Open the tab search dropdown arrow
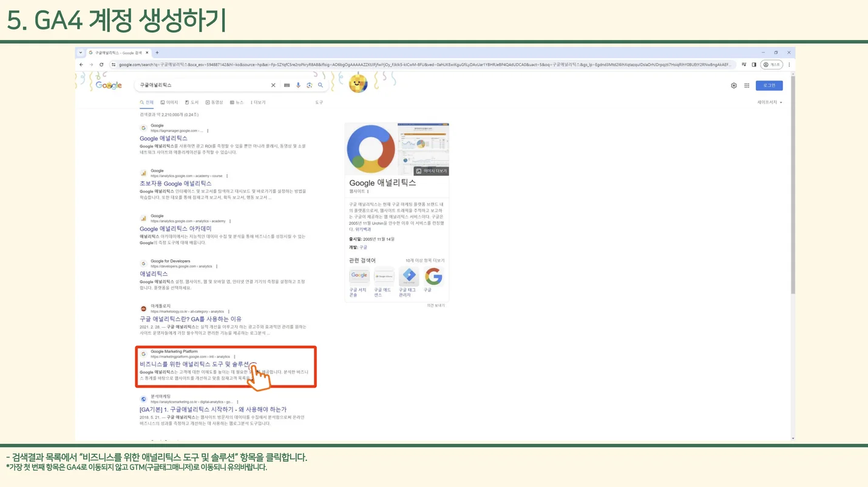Viewport: 868px width, 487px height. pyautogui.click(x=81, y=53)
